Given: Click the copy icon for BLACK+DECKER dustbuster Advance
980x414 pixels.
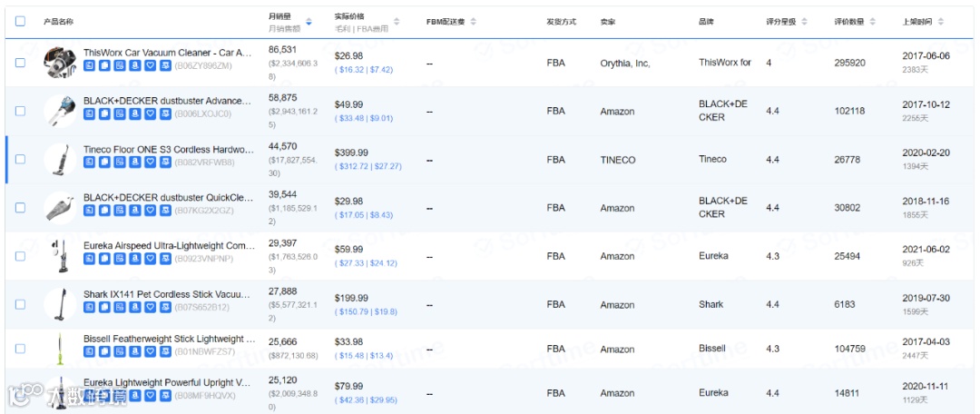Looking at the screenshot, I should pyautogui.click(x=104, y=113).
